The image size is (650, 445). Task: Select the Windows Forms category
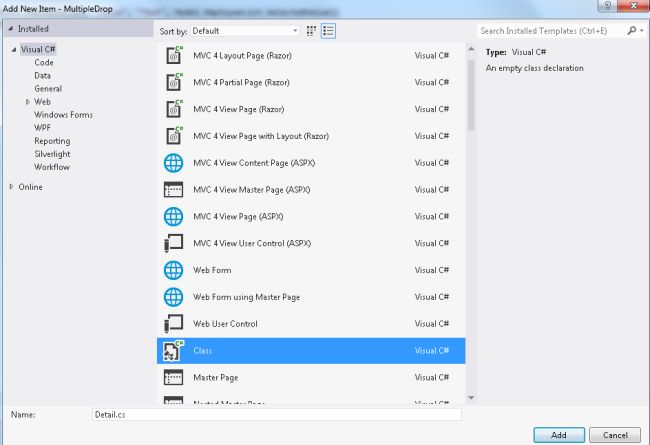(x=63, y=114)
